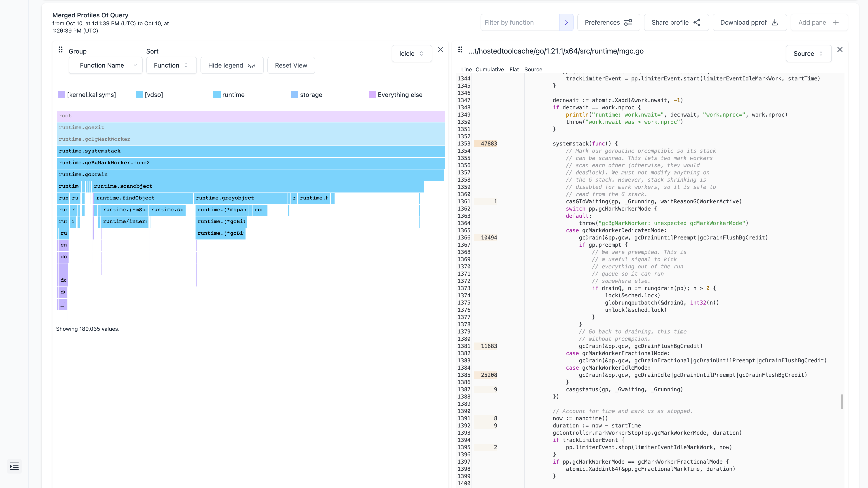
Task: Close the icicle graph panel
Action: [440, 50]
